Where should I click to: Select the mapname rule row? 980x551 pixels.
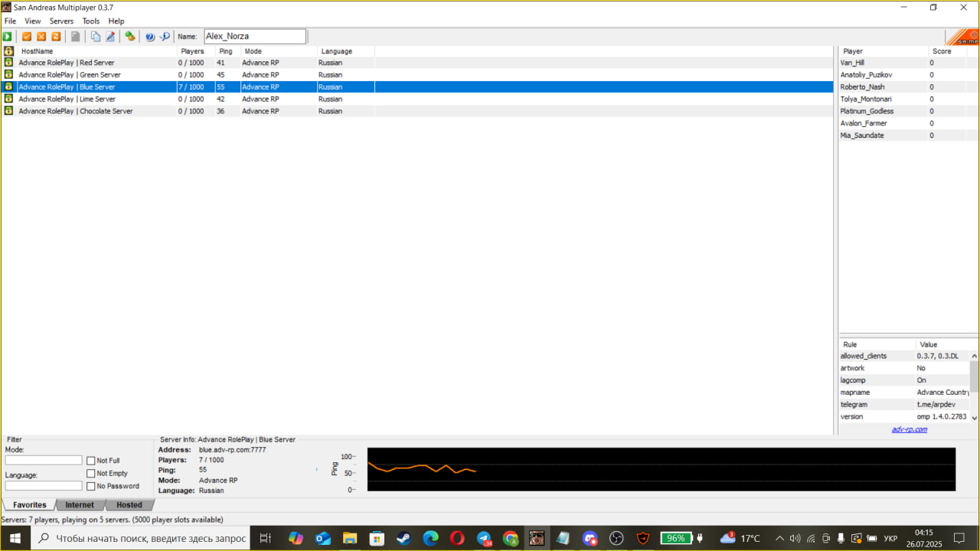(x=904, y=392)
